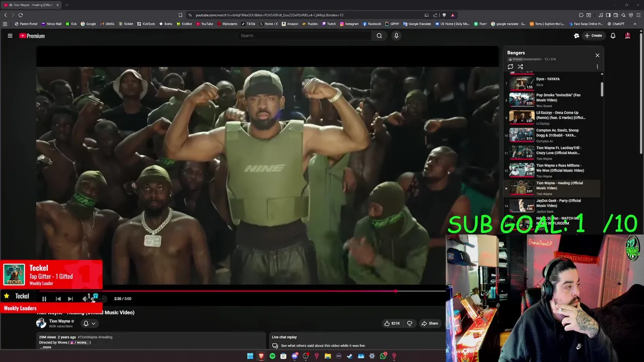This screenshot has height=362, width=644.
Task: Open Tion Wayne channel name link
Action: point(60,321)
